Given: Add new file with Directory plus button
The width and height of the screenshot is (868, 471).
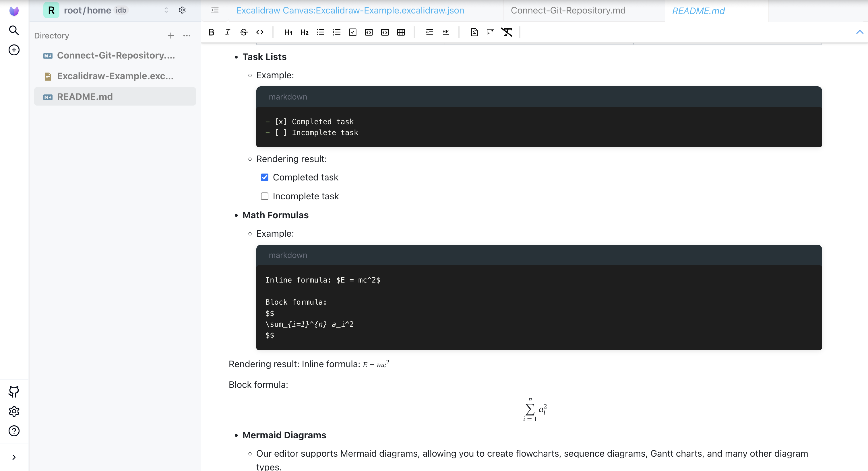Looking at the screenshot, I should (171, 36).
